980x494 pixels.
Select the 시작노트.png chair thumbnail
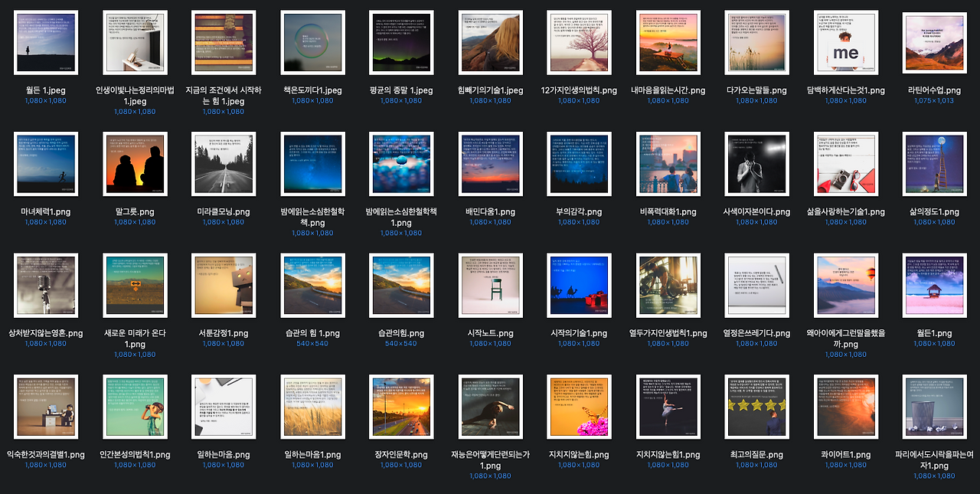tap(490, 286)
